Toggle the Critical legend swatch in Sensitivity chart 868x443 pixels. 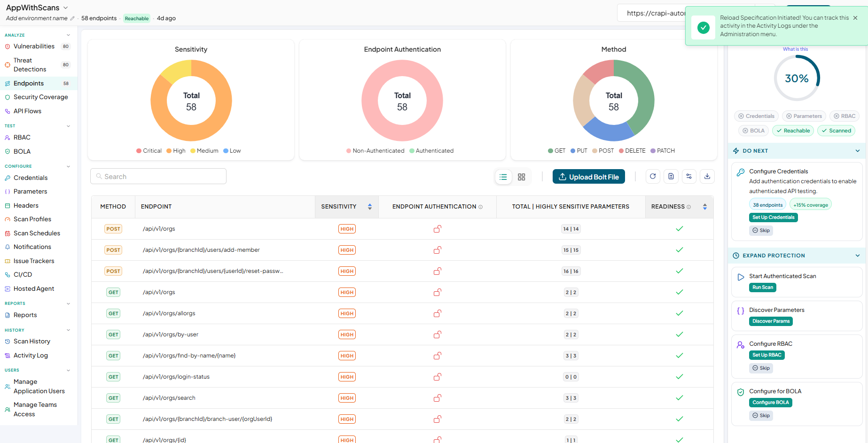tap(139, 151)
